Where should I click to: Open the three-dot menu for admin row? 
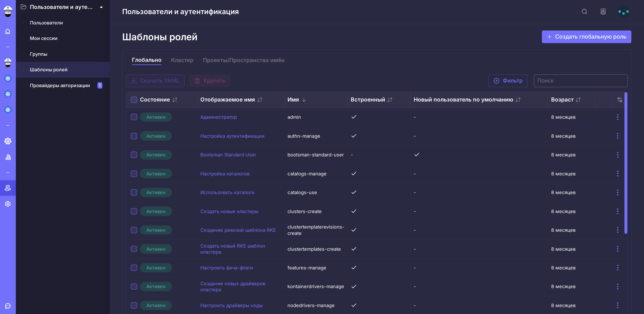pyautogui.click(x=618, y=117)
